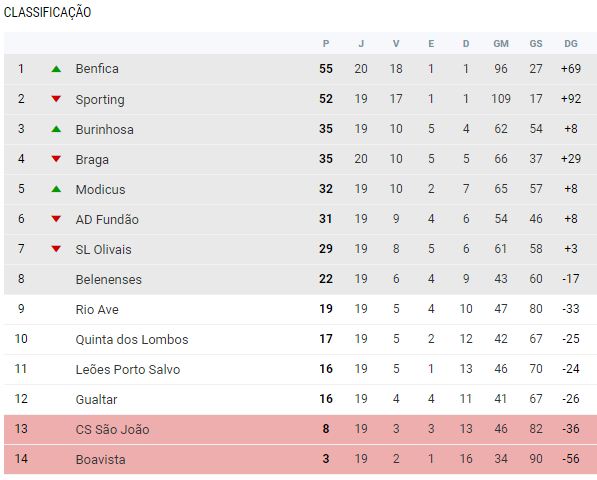Open the Benfica team link
Viewport: 597px width, 480px height.
point(97,69)
